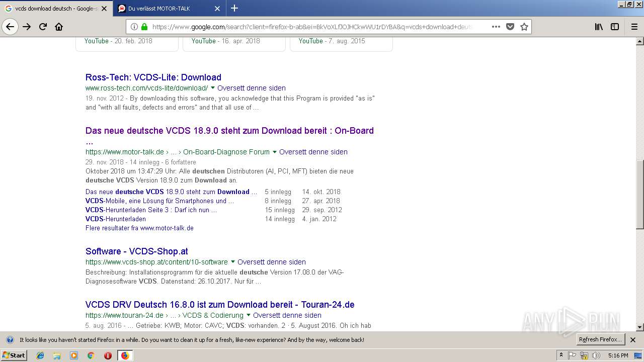Switch to vcds download deutsch Google tab
Image resolution: width=644 pixels, height=362 pixels.
(x=56, y=9)
